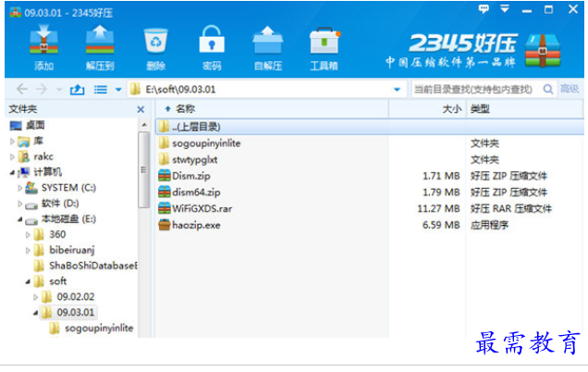
Task: Expand the SYSTEM (C:) drive node
Action: click(x=19, y=188)
